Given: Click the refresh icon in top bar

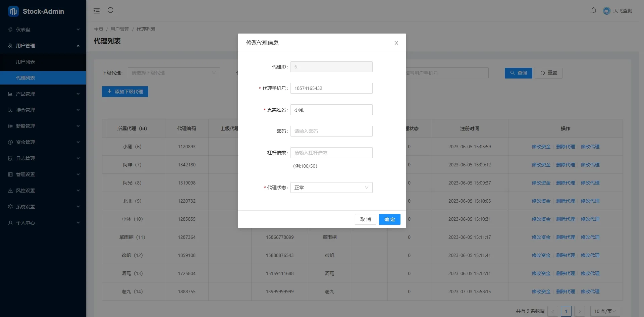Looking at the screenshot, I should [110, 10].
